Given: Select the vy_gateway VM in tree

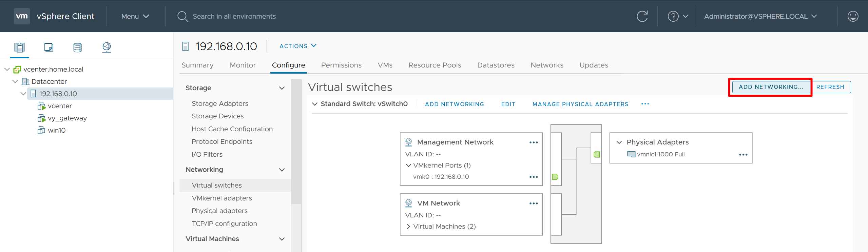Looking at the screenshot, I should click(x=67, y=118).
